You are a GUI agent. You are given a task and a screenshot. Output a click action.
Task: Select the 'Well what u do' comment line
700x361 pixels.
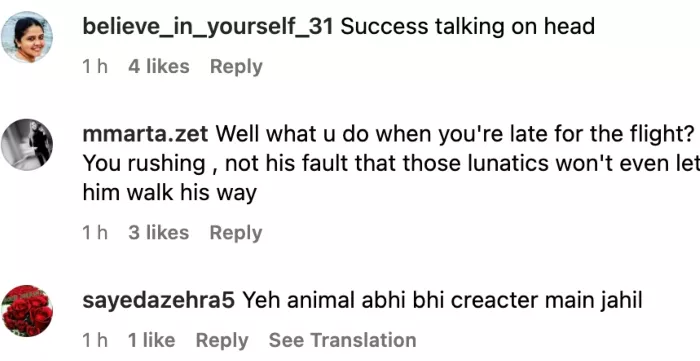[x=458, y=133]
